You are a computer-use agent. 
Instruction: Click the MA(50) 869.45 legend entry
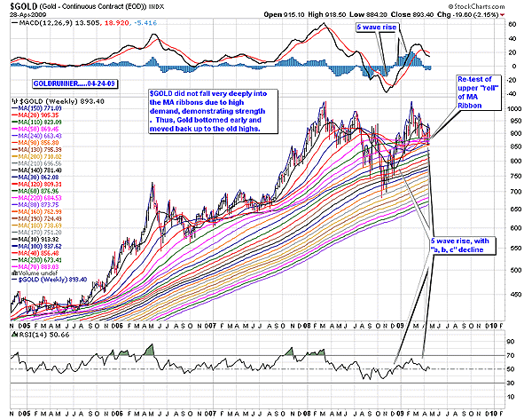[39, 129]
